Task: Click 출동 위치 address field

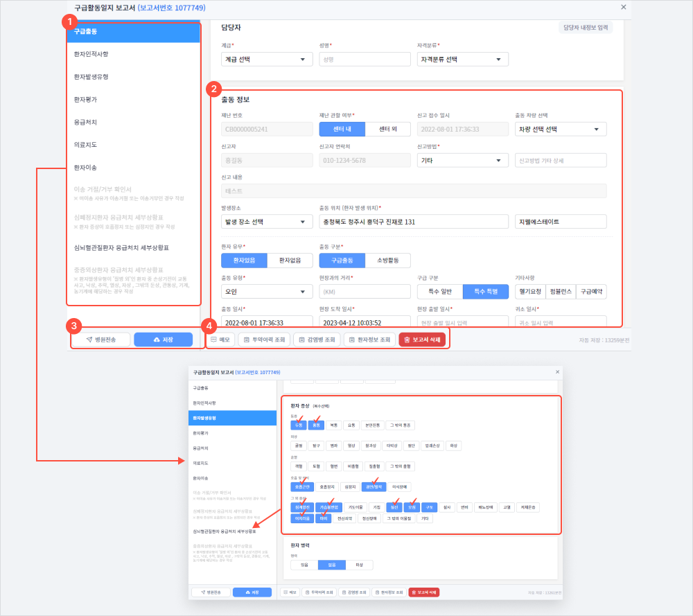Action: coord(414,222)
